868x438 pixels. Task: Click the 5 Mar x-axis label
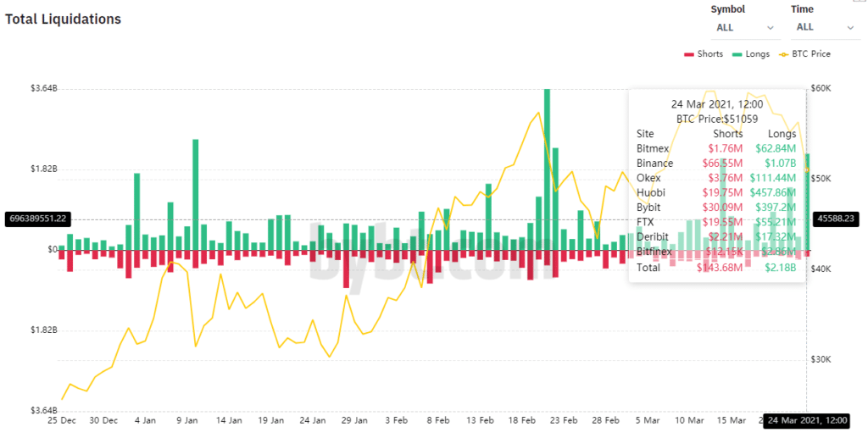647,420
